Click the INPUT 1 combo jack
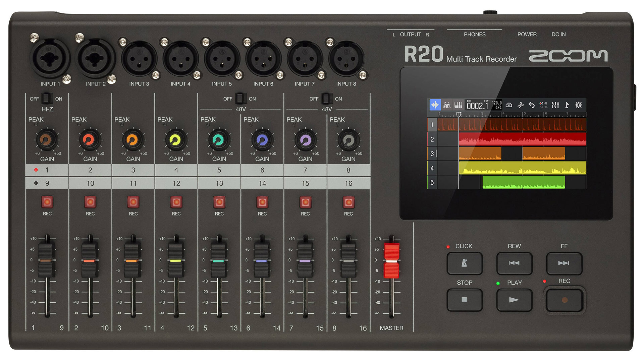Viewport: 644px width, 362px height. [50, 58]
